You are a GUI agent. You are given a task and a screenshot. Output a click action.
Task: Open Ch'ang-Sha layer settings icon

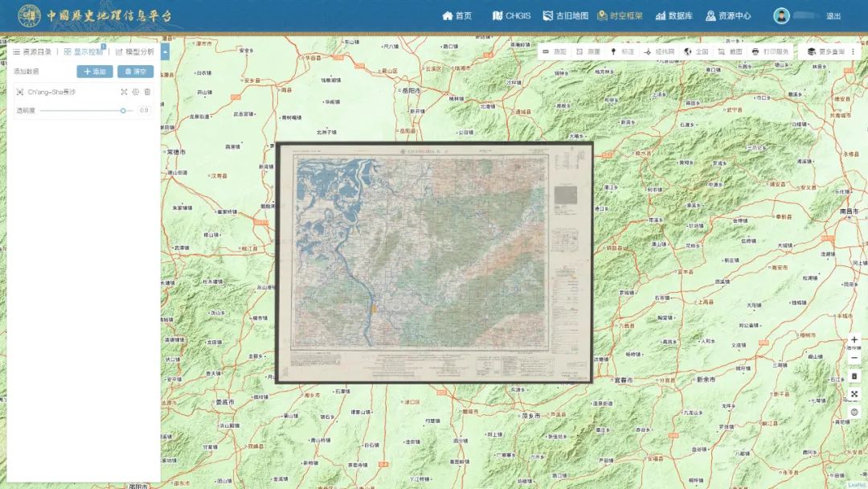click(136, 92)
